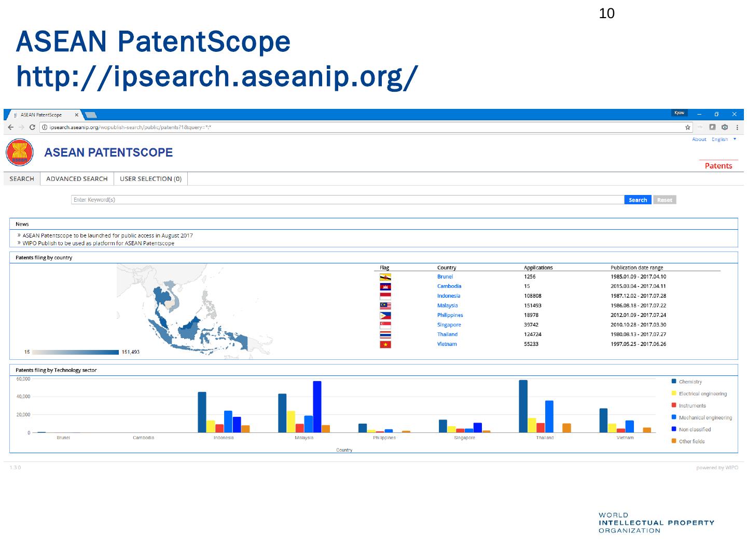
Task: Click the Thailand Chemistry bar
Action: (x=523, y=407)
